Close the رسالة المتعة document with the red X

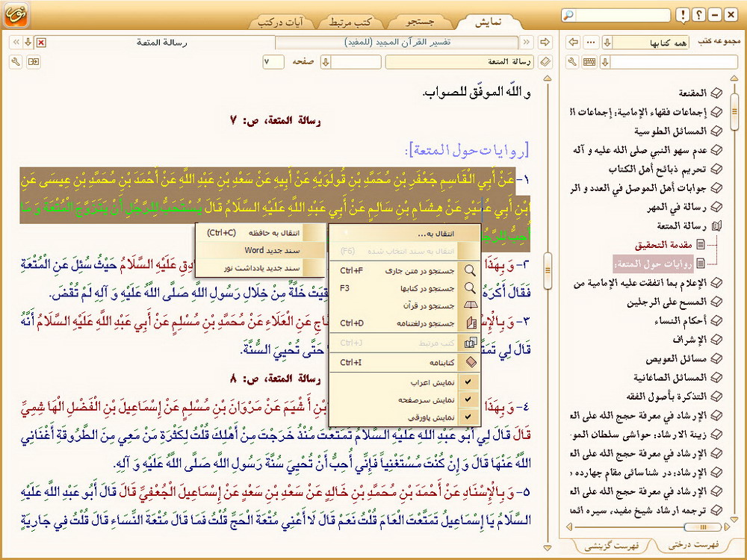(x=41, y=43)
